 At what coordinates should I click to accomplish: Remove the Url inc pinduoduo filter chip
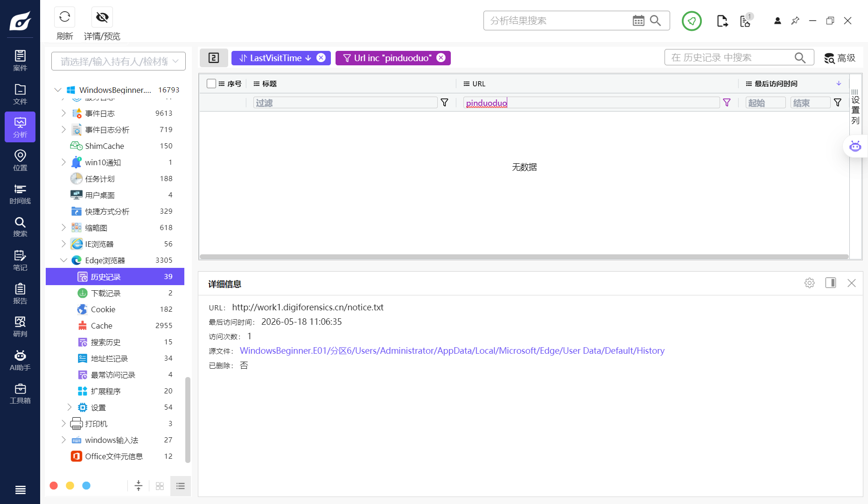point(441,57)
